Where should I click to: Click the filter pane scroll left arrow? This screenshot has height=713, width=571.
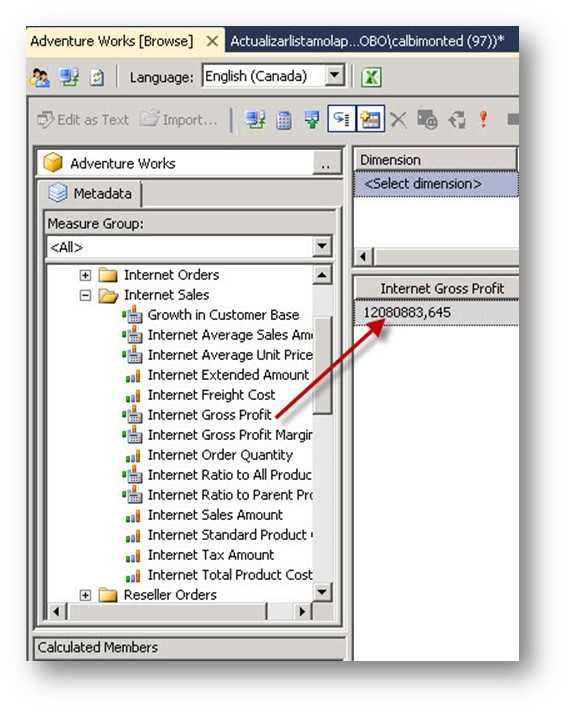363,257
